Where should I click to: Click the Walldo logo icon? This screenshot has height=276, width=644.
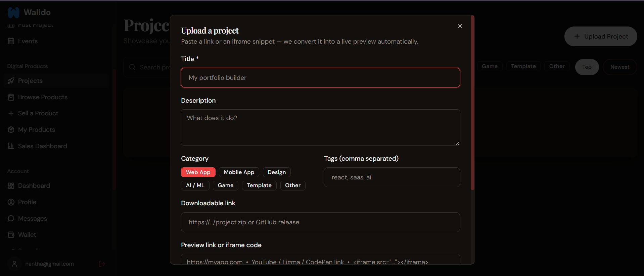pyautogui.click(x=14, y=12)
